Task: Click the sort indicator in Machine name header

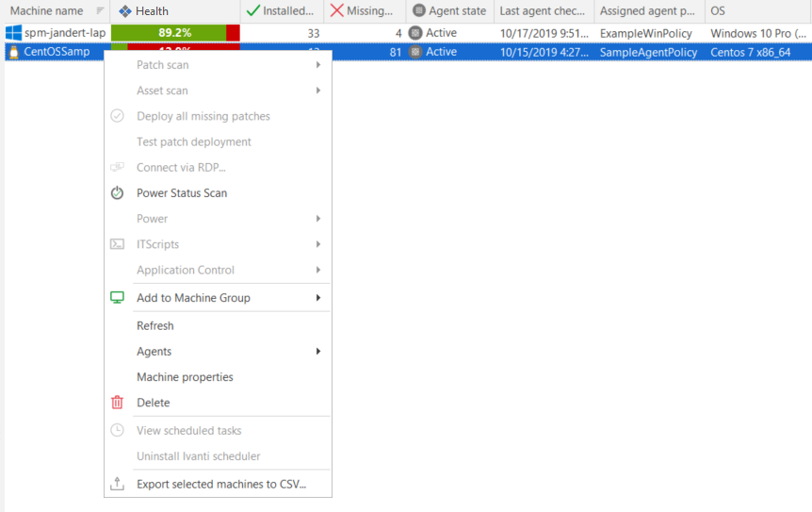Action: (x=100, y=10)
